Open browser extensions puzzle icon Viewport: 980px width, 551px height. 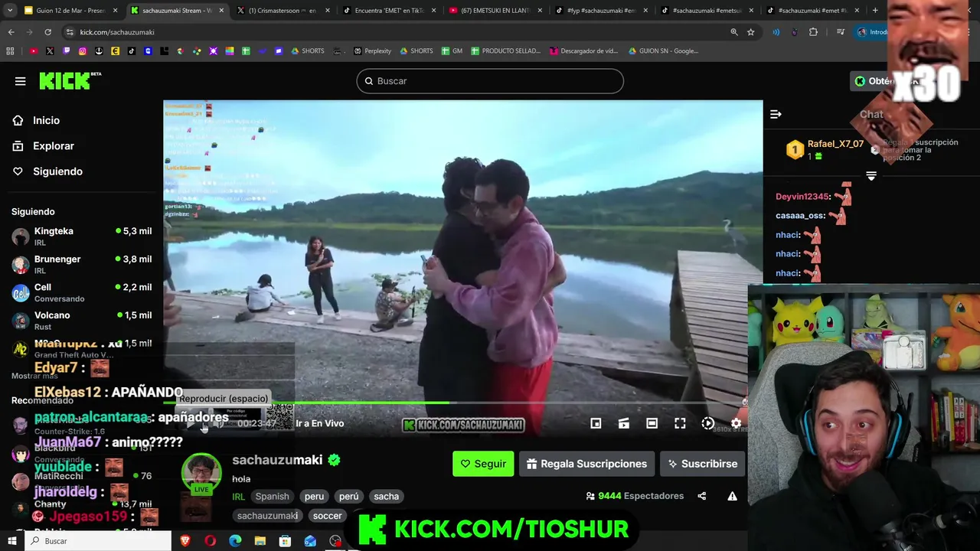click(x=813, y=32)
